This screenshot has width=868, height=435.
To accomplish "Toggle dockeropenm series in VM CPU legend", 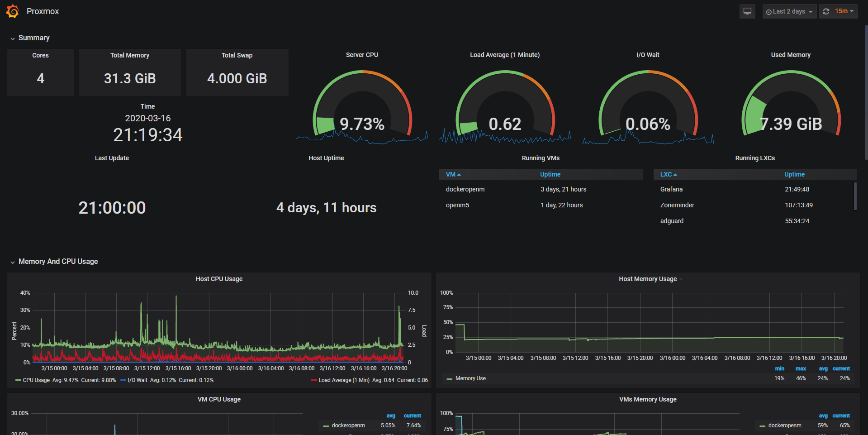I will [348, 425].
